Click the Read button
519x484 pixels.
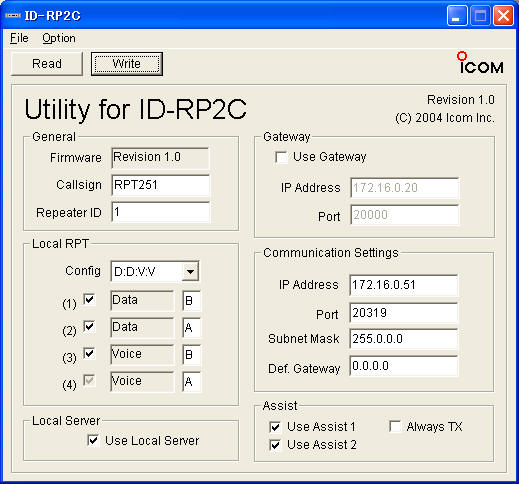click(47, 64)
